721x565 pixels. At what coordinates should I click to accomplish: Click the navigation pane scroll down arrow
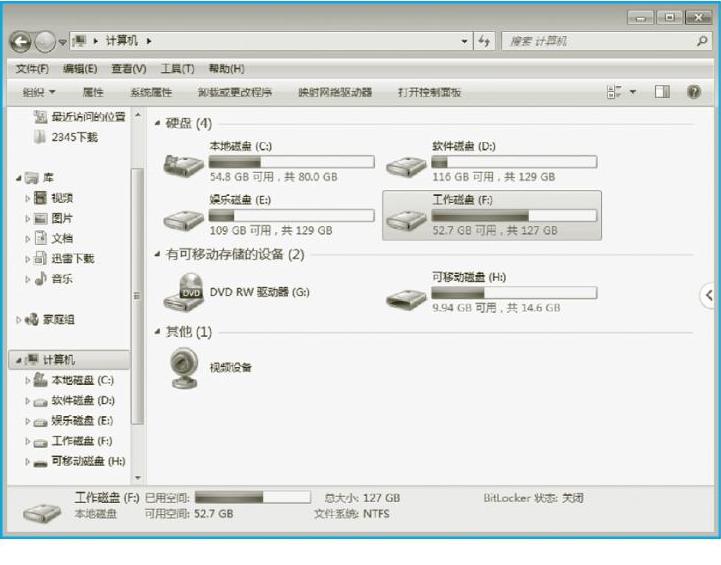[x=137, y=478]
